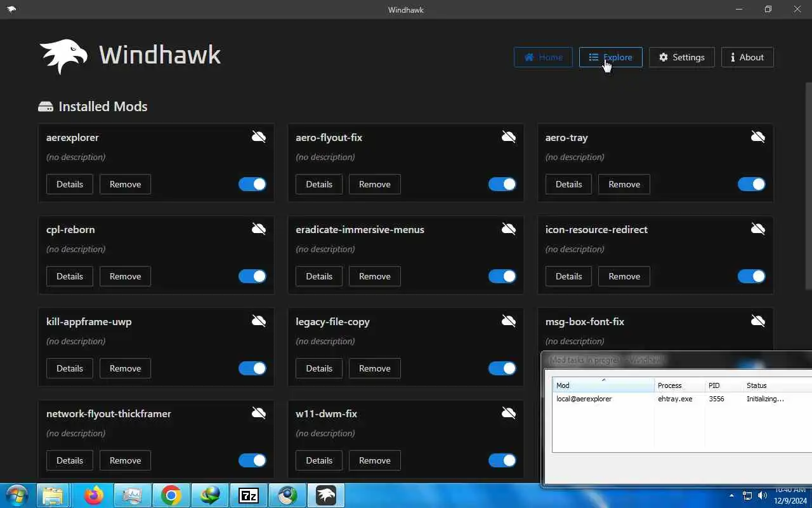
Task: Remove the cpl-reborn mod
Action: [x=125, y=276]
